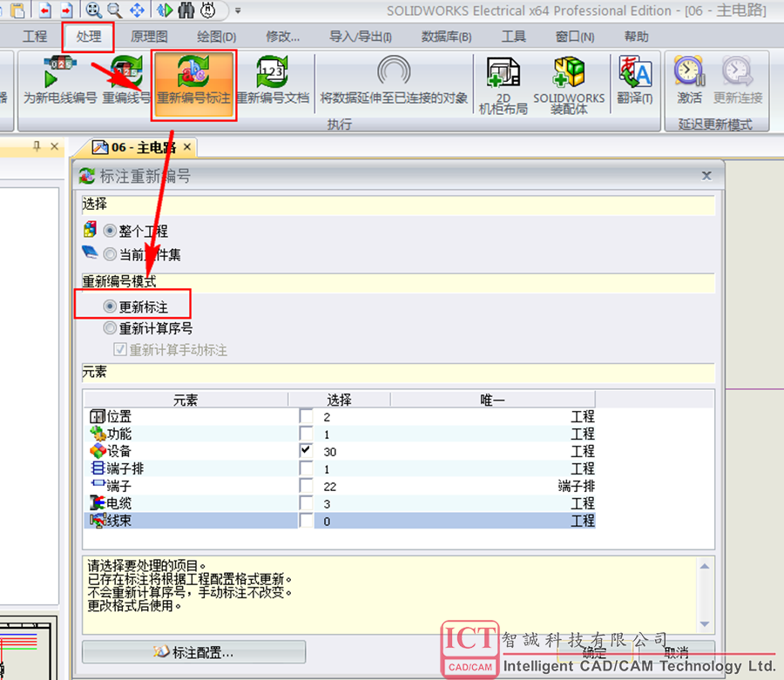
Task: Open the 窗口(N) menu
Action: pos(575,37)
